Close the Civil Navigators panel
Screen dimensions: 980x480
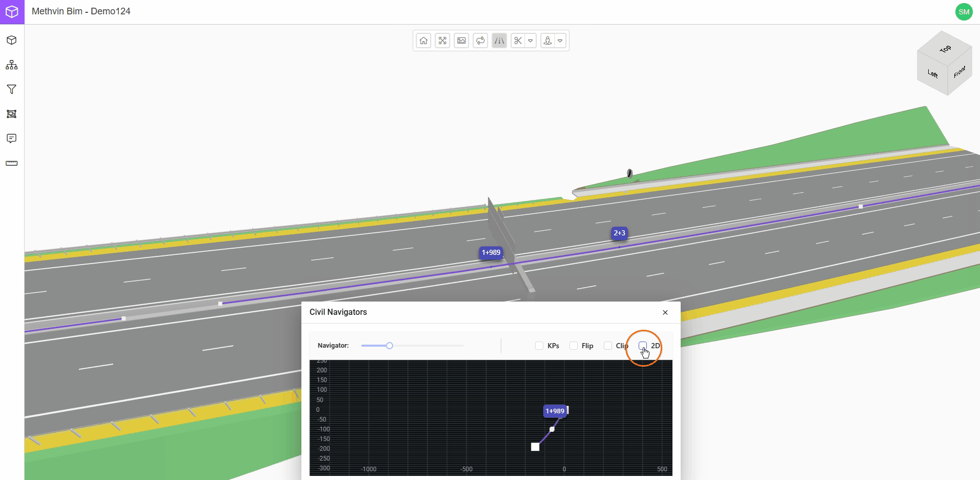tap(665, 312)
